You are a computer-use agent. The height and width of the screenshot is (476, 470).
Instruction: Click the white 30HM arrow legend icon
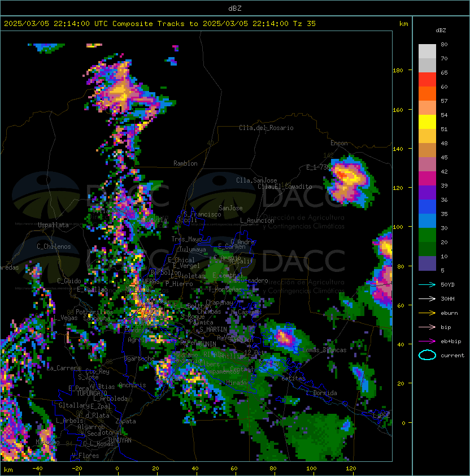coord(427,298)
